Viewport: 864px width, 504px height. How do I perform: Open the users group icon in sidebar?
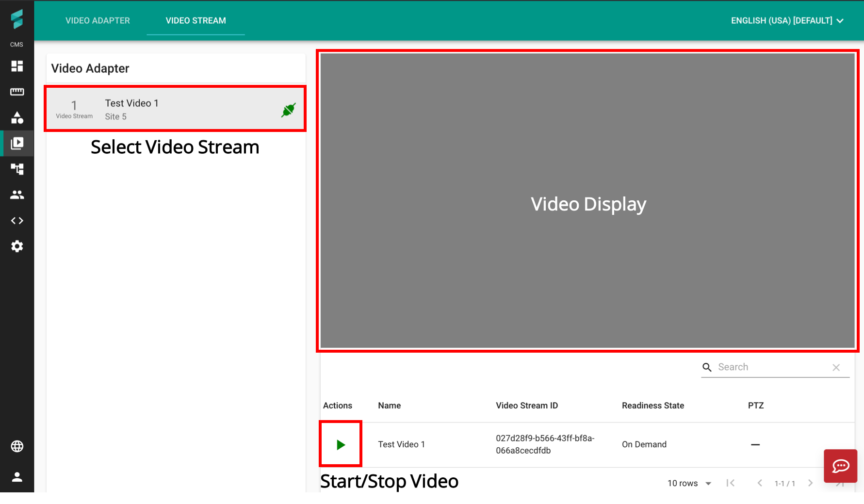pyautogui.click(x=17, y=195)
